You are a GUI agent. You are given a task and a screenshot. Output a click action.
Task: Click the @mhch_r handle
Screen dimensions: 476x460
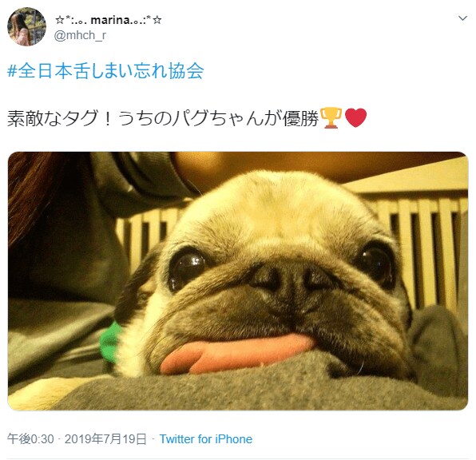(80, 36)
